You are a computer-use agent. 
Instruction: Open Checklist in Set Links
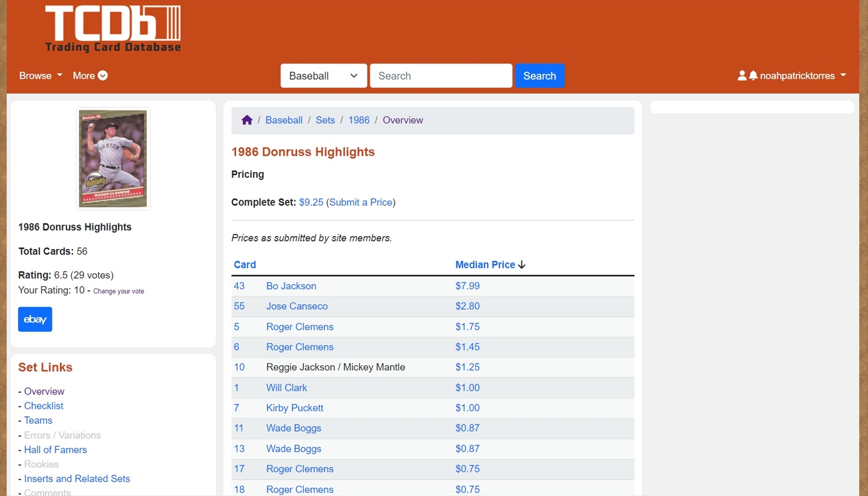click(44, 406)
